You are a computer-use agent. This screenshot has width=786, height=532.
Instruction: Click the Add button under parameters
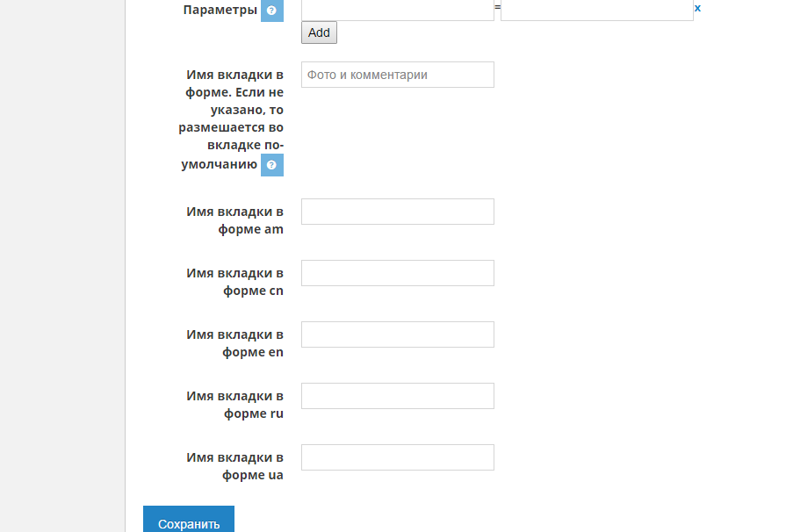(x=319, y=32)
